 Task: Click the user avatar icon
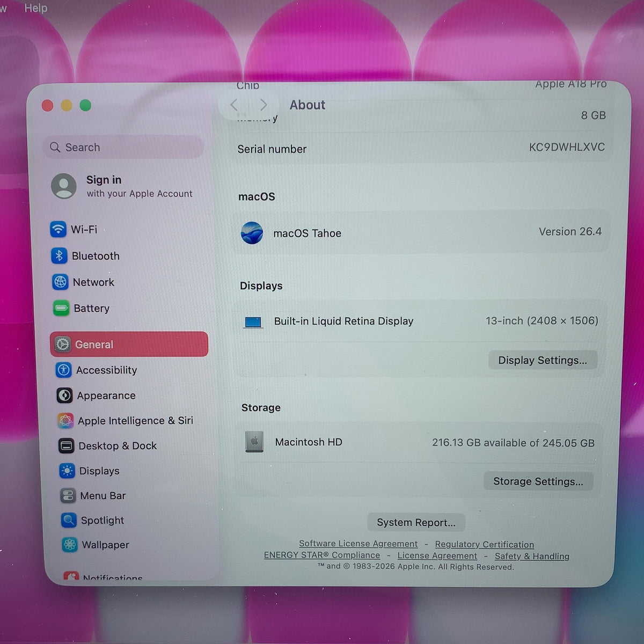point(64,186)
